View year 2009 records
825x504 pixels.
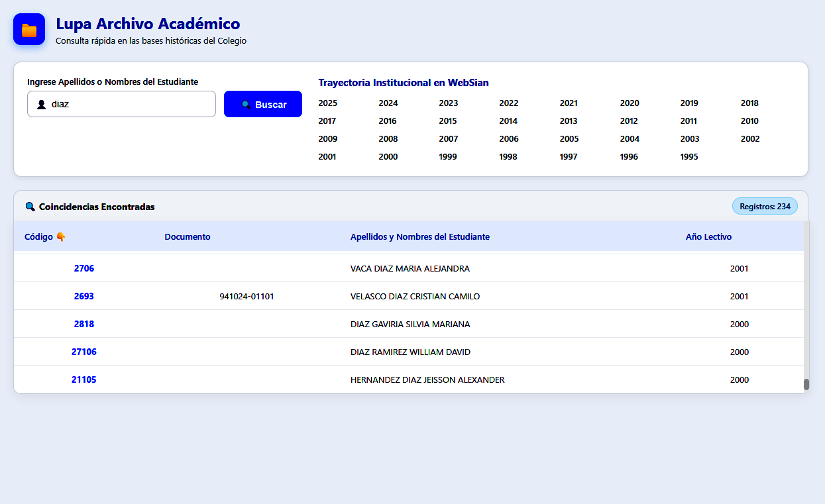pos(328,139)
